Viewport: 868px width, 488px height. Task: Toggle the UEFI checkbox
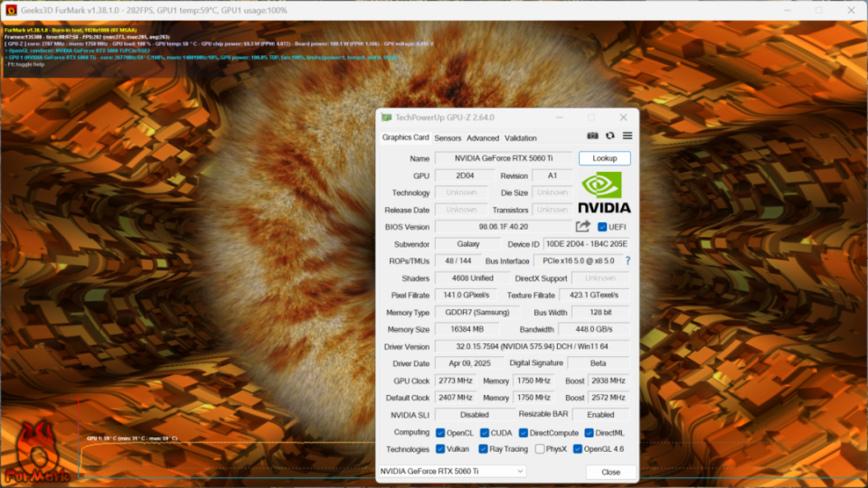click(x=602, y=227)
